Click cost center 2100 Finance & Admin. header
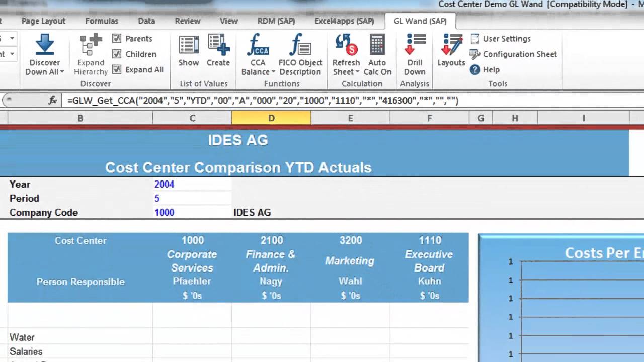 pos(271,254)
